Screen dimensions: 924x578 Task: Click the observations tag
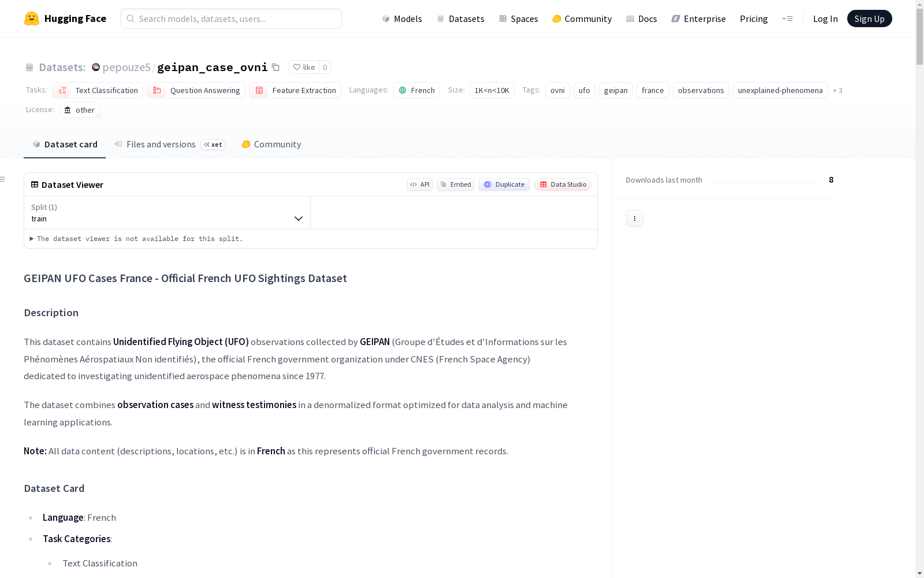pyautogui.click(x=701, y=90)
